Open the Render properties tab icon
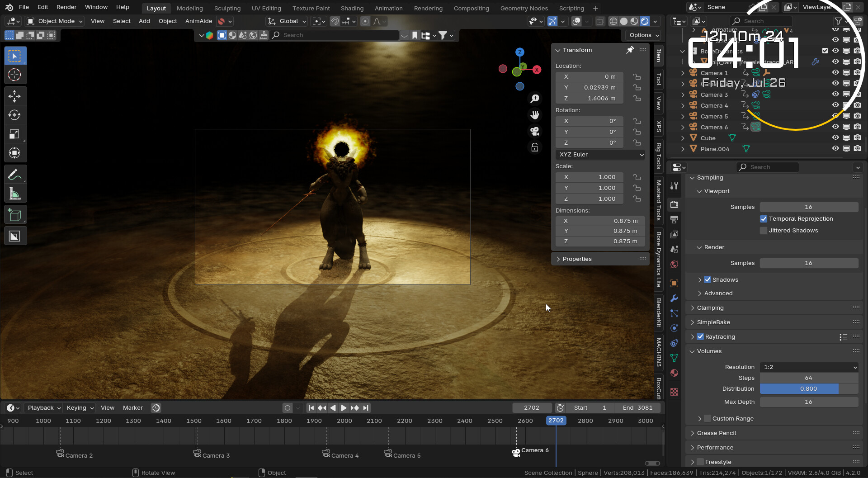The width and height of the screenshot is (868, 478). coord(675,204)
